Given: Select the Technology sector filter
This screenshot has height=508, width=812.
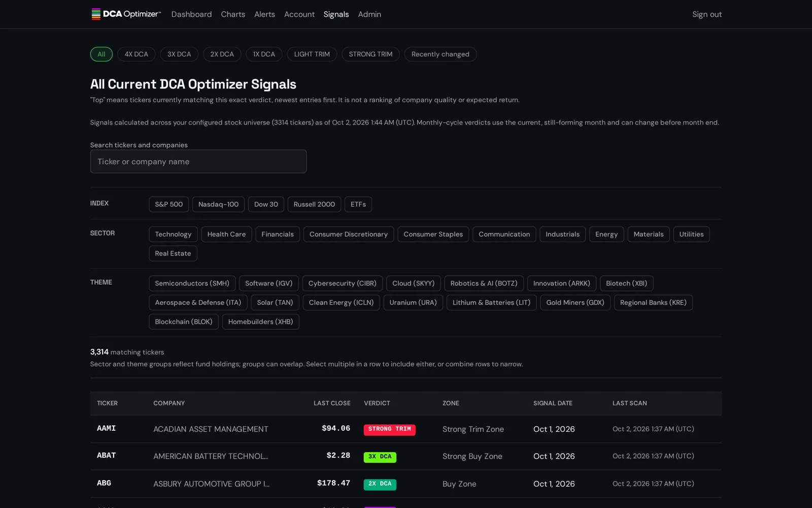Looking at the screenshot, I should (x=173, y=234).
